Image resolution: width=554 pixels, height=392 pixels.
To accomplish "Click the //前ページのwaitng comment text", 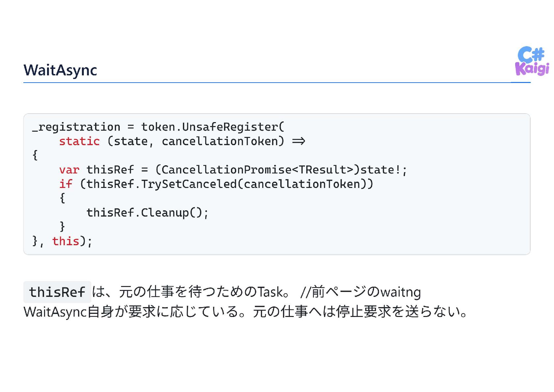I will 361,292.
